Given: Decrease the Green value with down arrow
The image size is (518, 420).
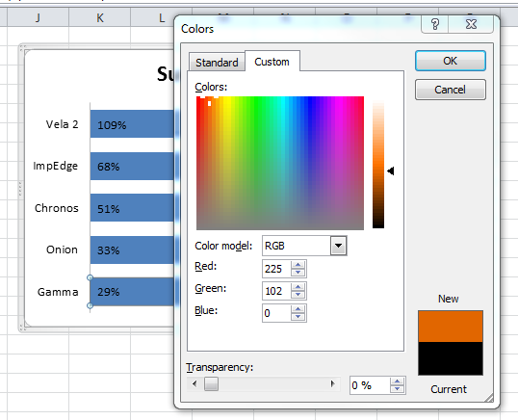Looking at the screenshot, I should click(x=298, y=295).
